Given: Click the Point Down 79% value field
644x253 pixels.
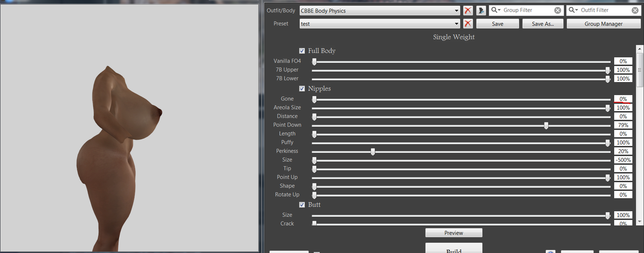Looking at the screenshot, I should click(623, 125).
